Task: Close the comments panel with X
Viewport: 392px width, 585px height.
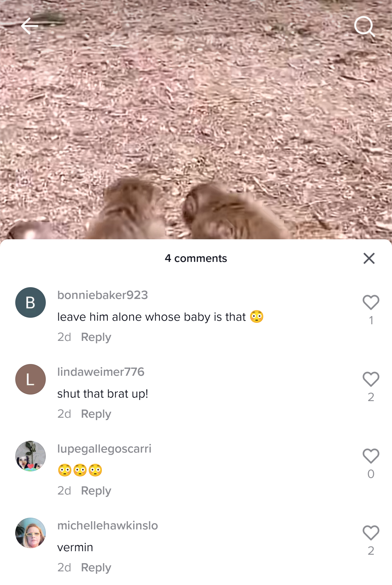Action: [x=369, y=258]
